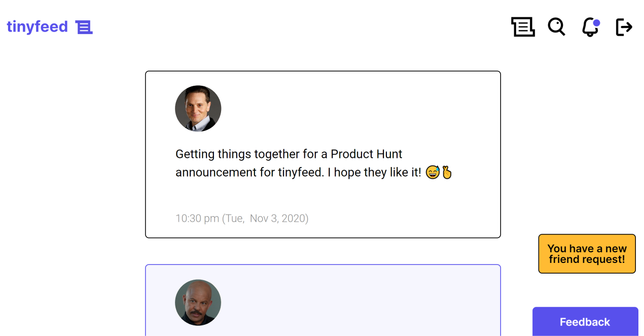The height and width of the screenshot is (336, 644).
Task: Open the feed archive icon in the top toolbar
Action: tap(523, 27)
